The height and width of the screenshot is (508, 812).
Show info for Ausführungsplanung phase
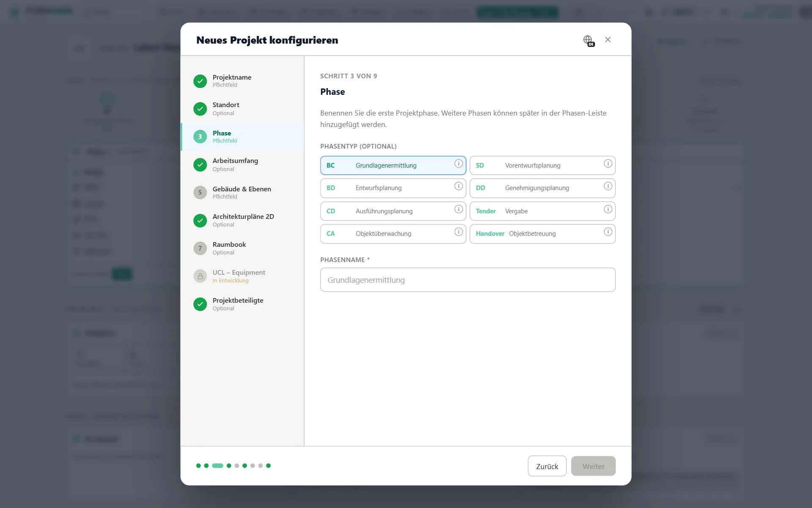458,209
